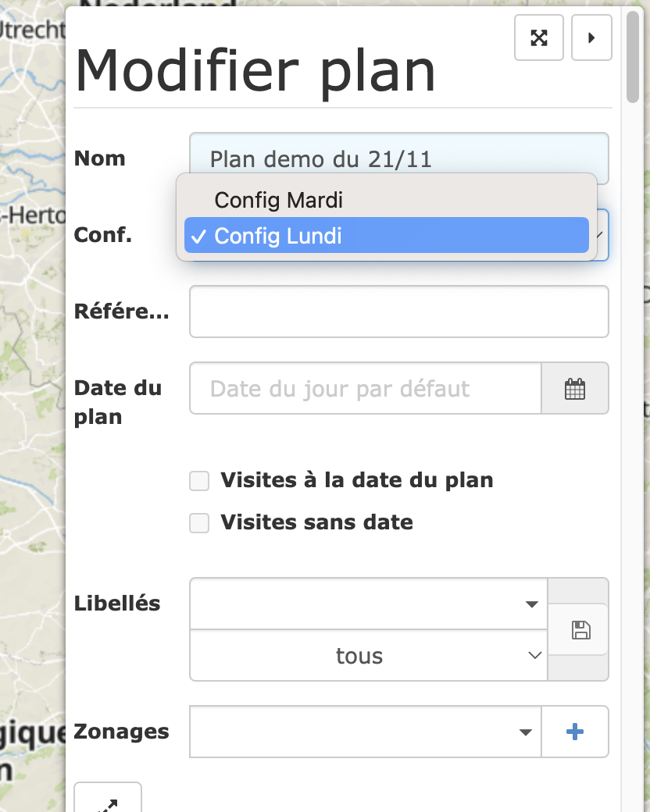
Task: Click the save labels floppy disk icon
Action: [x=580, y=630]
